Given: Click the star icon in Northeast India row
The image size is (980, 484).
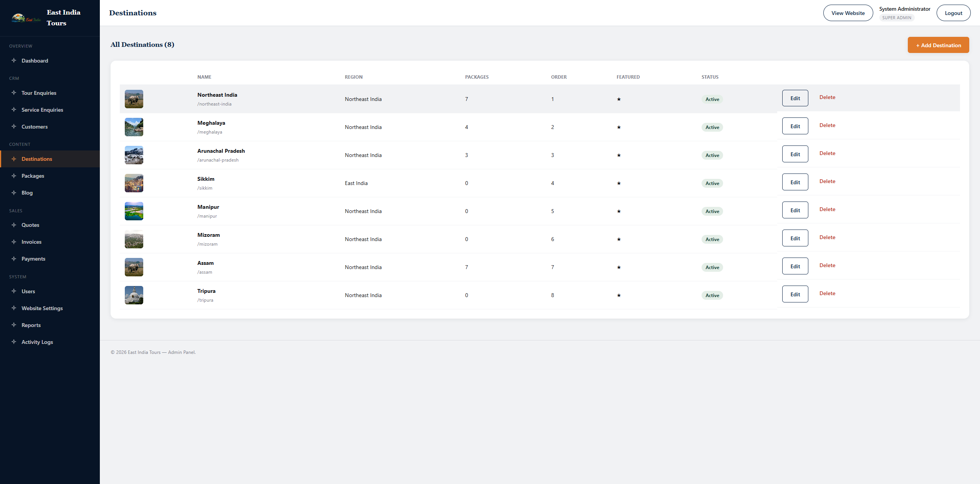Looking at the screenshot, I should tap(619, 99).
